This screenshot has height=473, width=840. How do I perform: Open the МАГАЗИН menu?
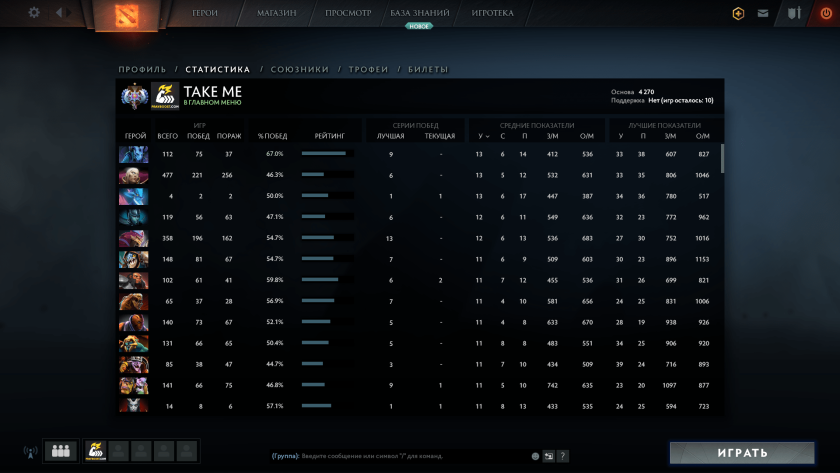pyautogui.click(x=276, y=13)
